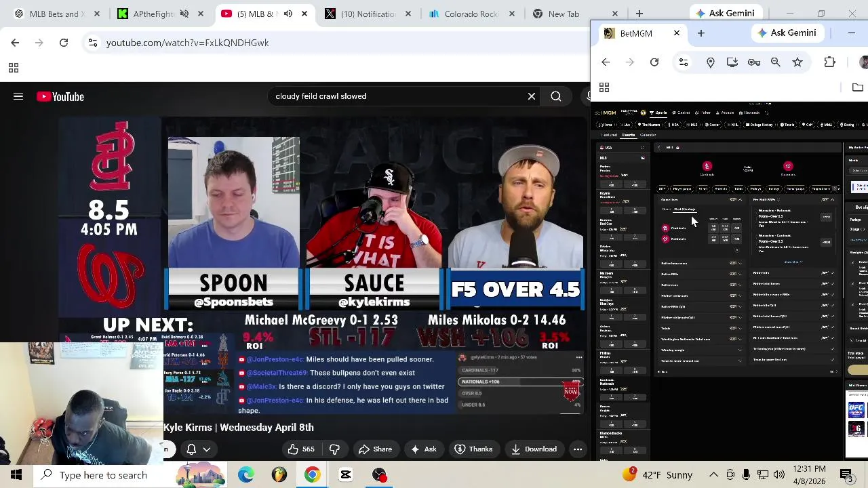Open the YouTube guide hamburger menu
The width and height of the screenshot is (868, 488).
(x=18, y=96)
